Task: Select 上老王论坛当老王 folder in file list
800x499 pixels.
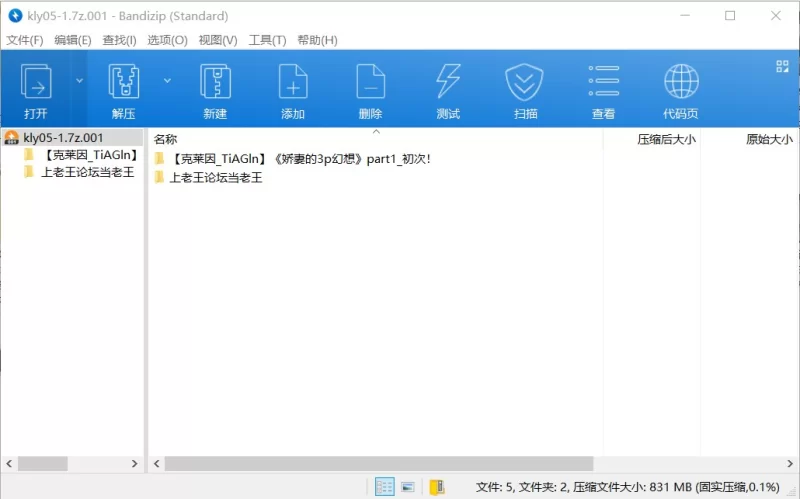Action: coord(215,178)
